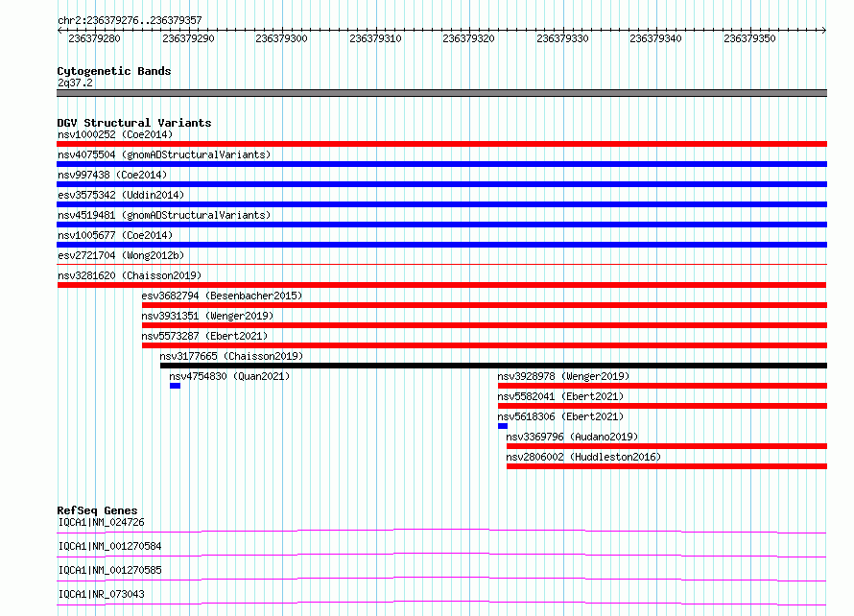Click ruler position 236379350

(x=750, y=38)
